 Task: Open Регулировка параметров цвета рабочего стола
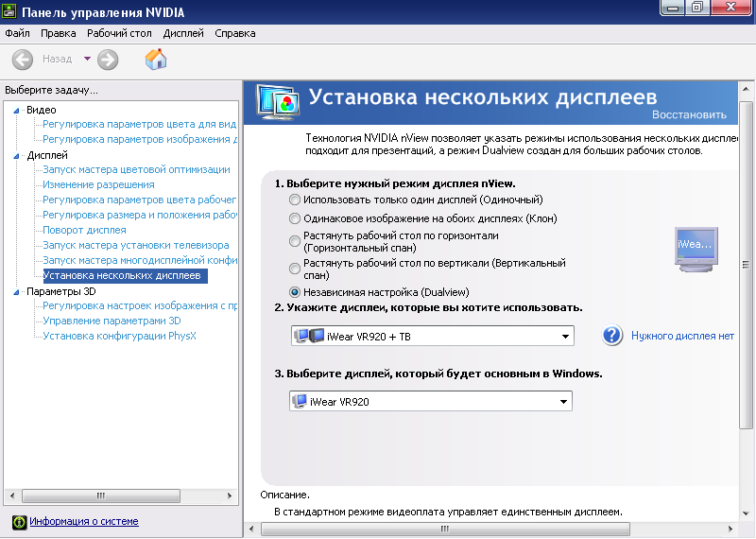pos(139,200)
